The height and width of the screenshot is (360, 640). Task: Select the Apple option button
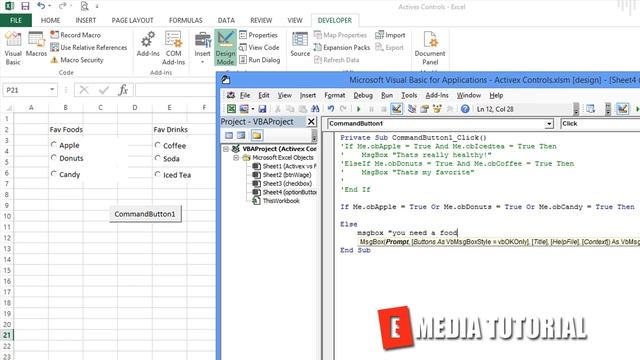click(x=53, y=144)
